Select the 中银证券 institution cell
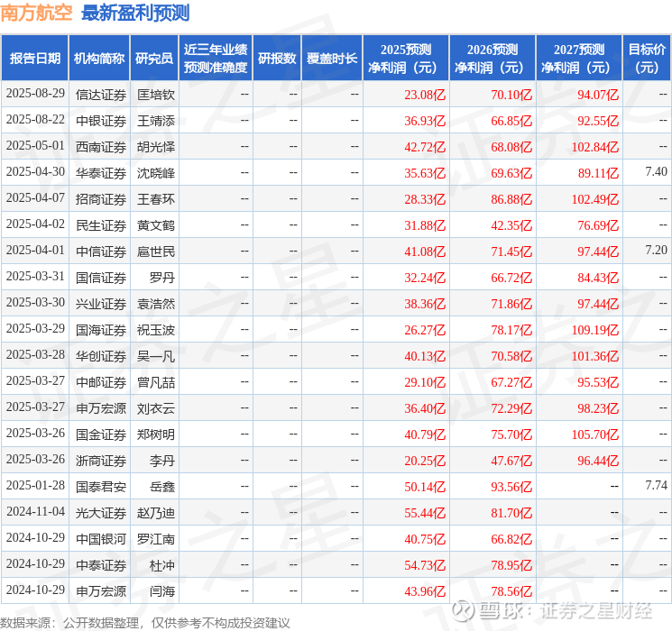This screenshot has height=631, width=672. [101, 121]
